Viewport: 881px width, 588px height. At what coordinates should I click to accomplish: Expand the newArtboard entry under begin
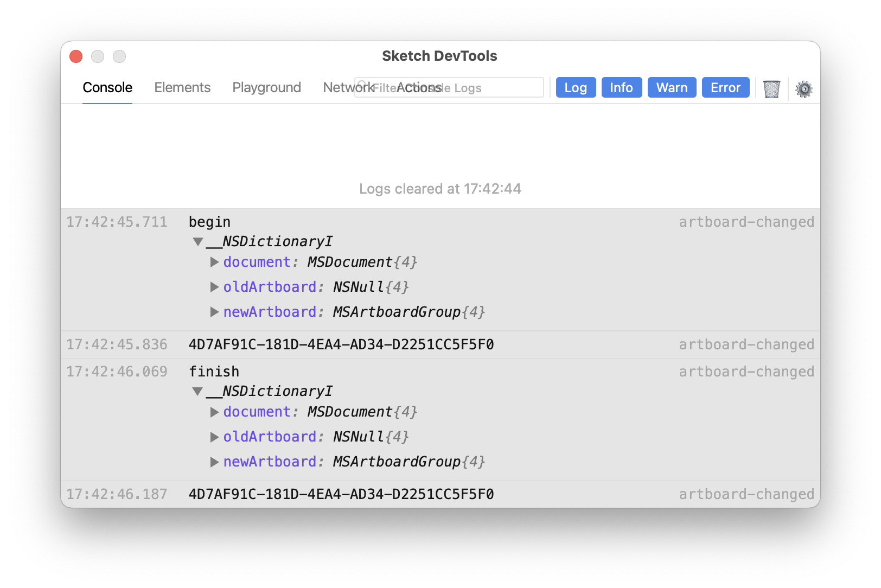click(215, 312)
